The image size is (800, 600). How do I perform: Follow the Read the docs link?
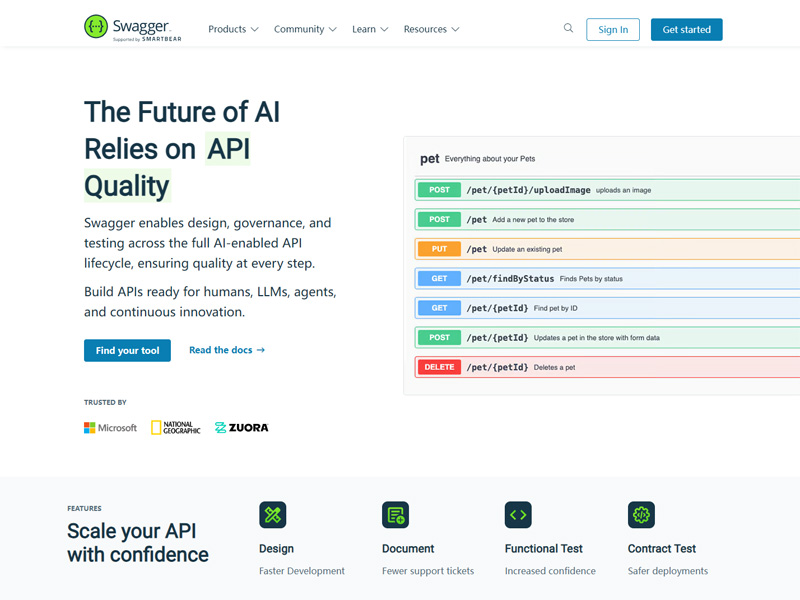(x=227, y=350)
